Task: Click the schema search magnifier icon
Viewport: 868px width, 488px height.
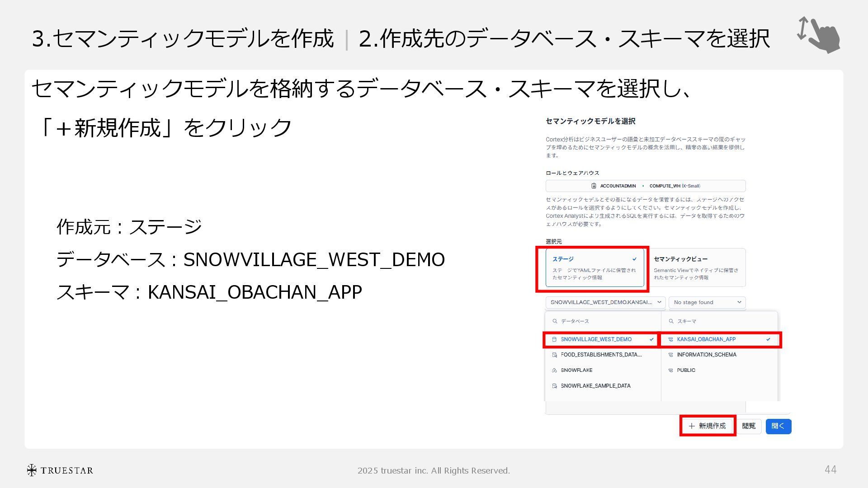Action: point(671,321)
